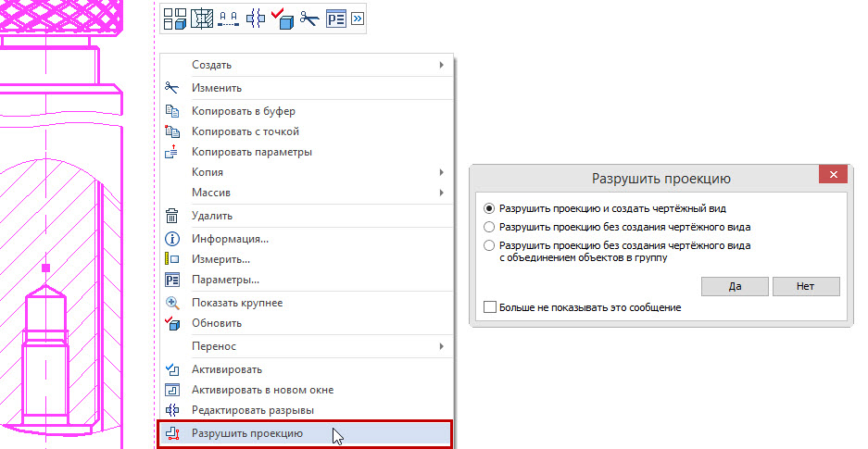This screenshot has width=868, height=449.
Task: Click the magenta square node on drawing axis
Action: [x=47, y=268]
